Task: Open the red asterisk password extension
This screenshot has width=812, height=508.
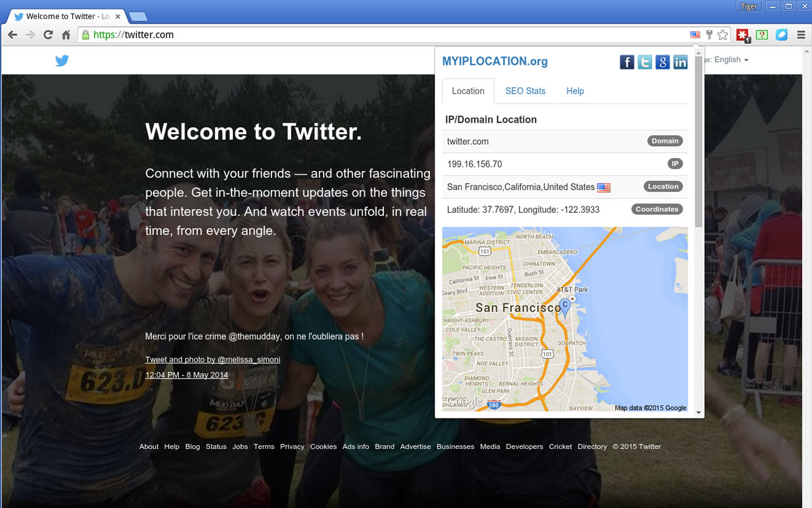Action: (x=742, y=35)
